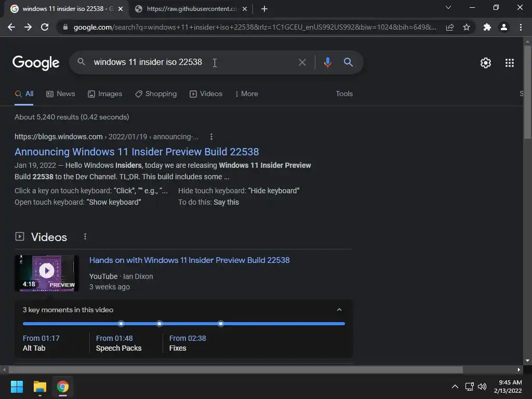Open options for blogs.windows.com result
The height and width of the screenshot is (399, 532).
tap(211, 137)
